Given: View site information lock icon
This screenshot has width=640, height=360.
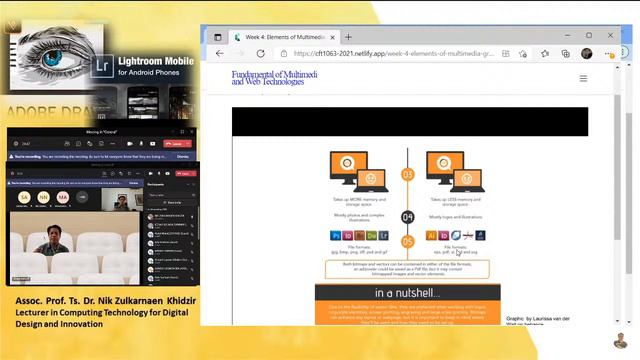Looking at the screenshot, I should (x=284, y=53).
